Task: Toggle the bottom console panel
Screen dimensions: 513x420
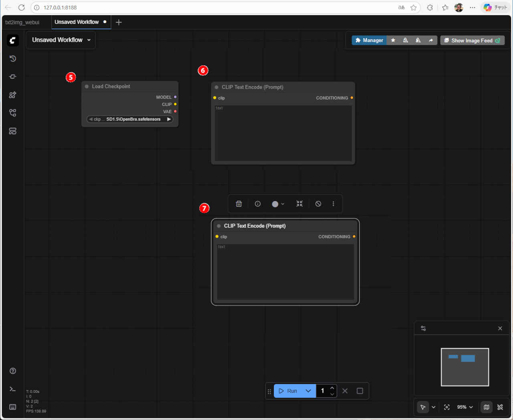Action: (x=13, y=389)
